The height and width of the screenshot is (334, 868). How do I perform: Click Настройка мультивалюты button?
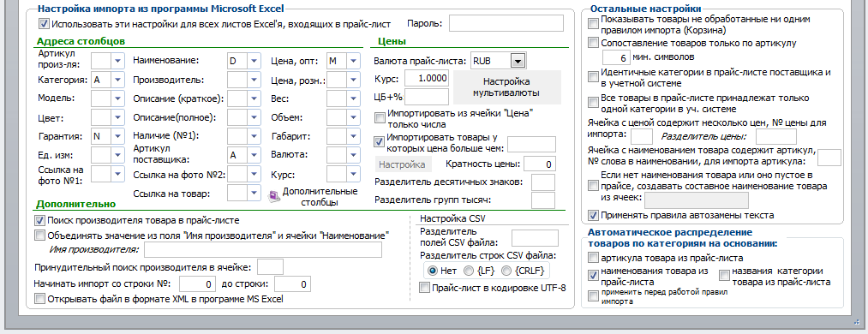tap(506, 86)
